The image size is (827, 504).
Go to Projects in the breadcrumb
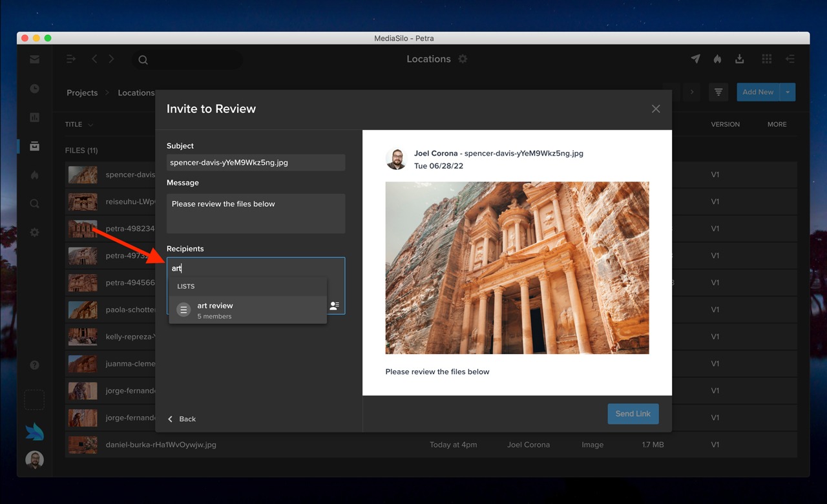click(82, 93)
